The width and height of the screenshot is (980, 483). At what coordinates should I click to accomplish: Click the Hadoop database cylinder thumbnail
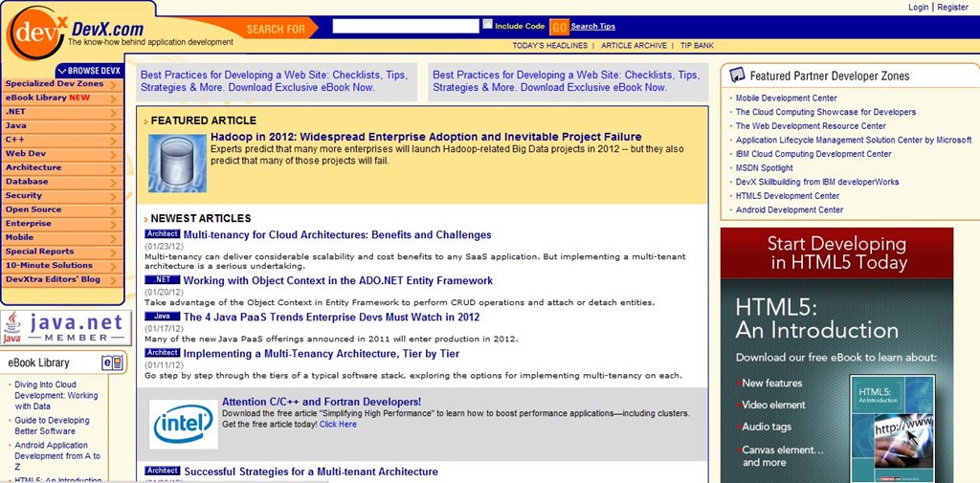tap(177, 164)
